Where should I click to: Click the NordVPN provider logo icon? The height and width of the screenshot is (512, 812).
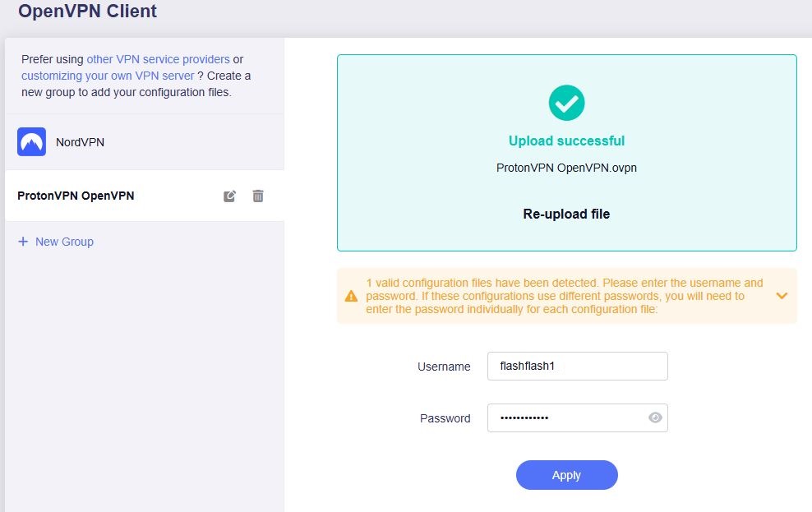coord(30,141)
